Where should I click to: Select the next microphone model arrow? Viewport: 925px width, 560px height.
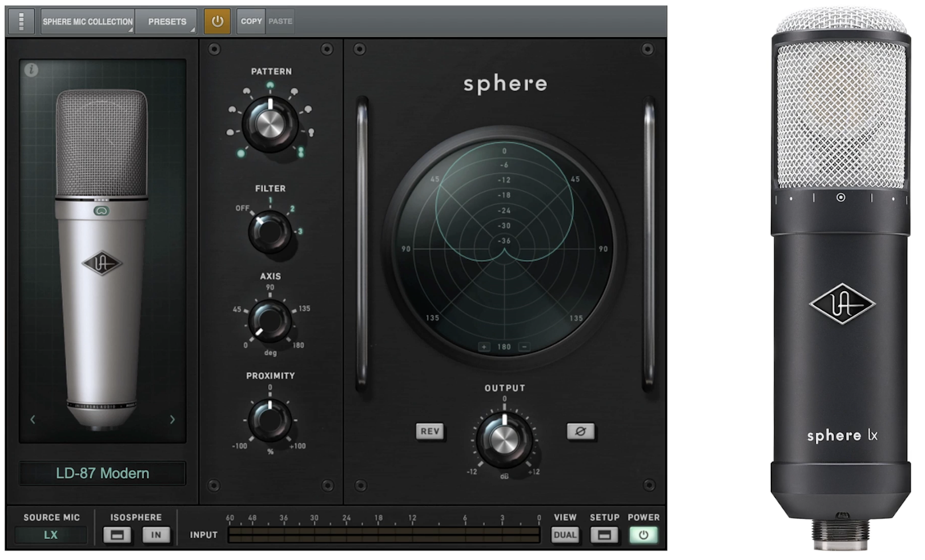172,420
